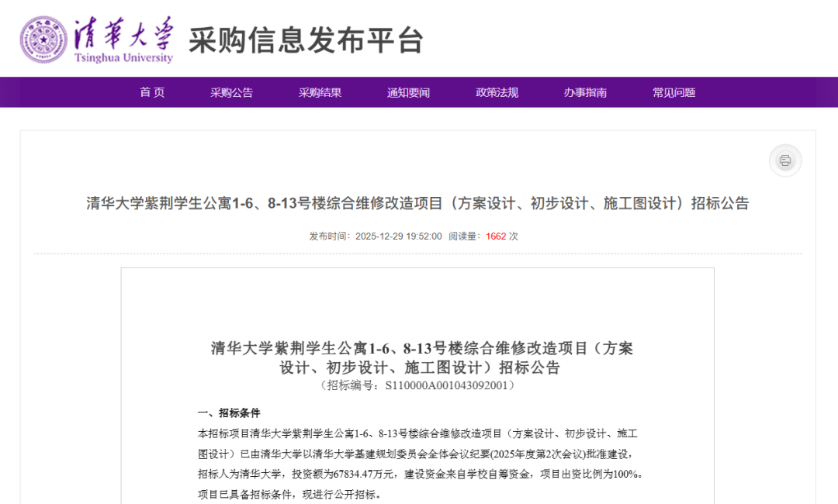Open the 首页 menu item
The width and height of the screenshot is (838, 504).
pos(151,91)
